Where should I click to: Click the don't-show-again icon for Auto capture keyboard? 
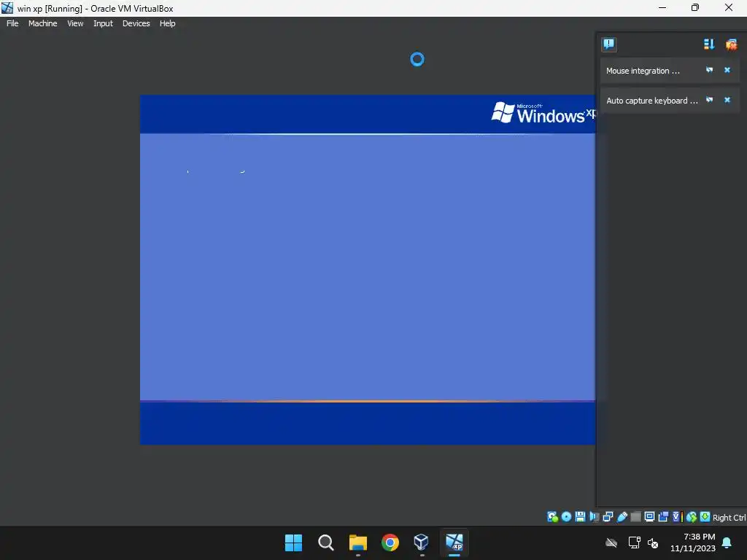coord(709,100)
